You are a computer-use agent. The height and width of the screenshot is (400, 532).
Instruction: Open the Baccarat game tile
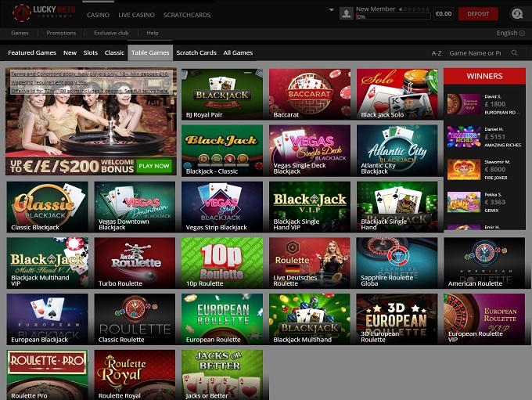pos(309,94)
